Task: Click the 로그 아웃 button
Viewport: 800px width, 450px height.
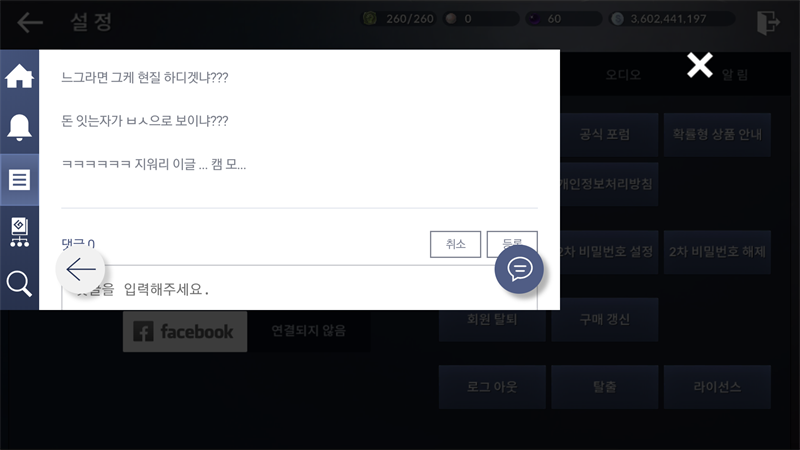Action: tap(492, 387)
